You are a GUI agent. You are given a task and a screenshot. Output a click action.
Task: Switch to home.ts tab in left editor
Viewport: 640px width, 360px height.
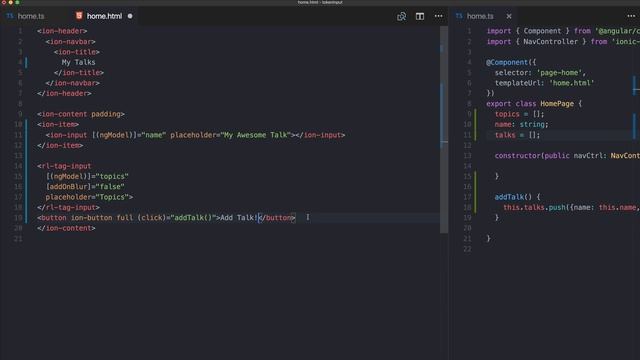pyautogui.click(x=26, y=16)
